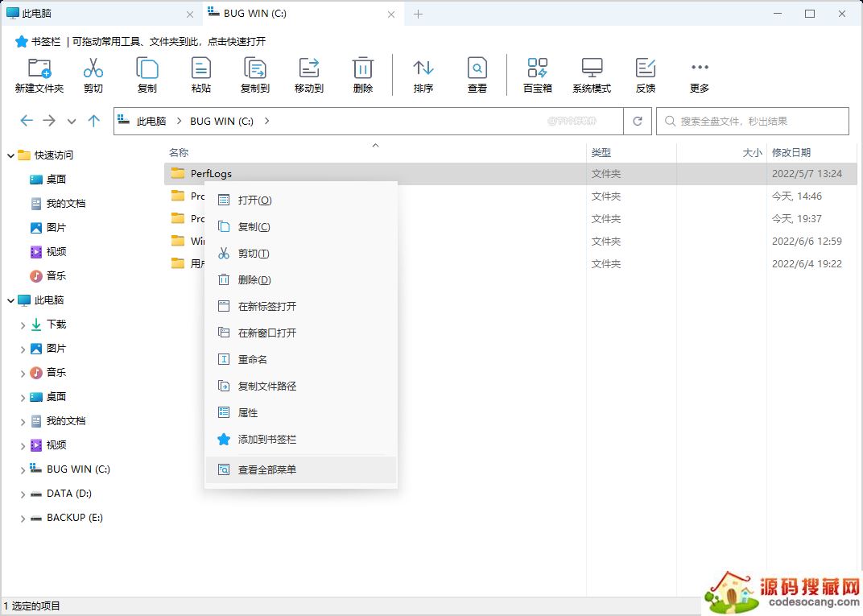Click the 移动到 (move to) toolbar icon
This screenshot has height=616, width=863.
click(308, 68)
